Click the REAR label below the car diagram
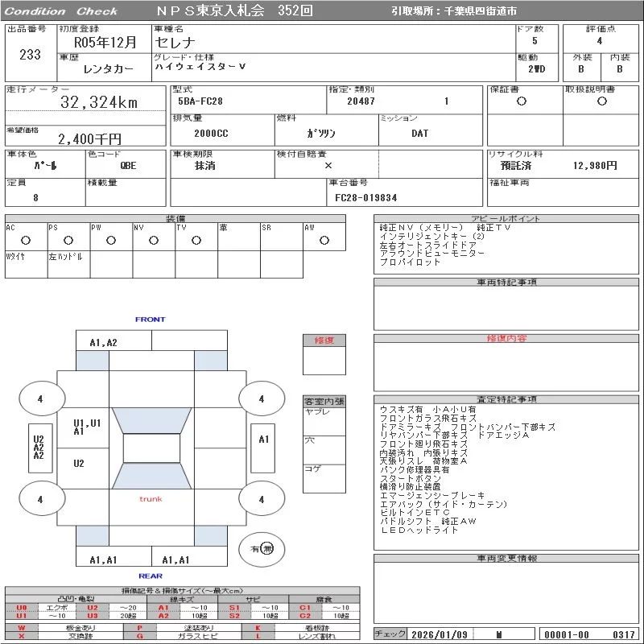The height and width of the screenshot is (644, 644). (x=151, y=576)
